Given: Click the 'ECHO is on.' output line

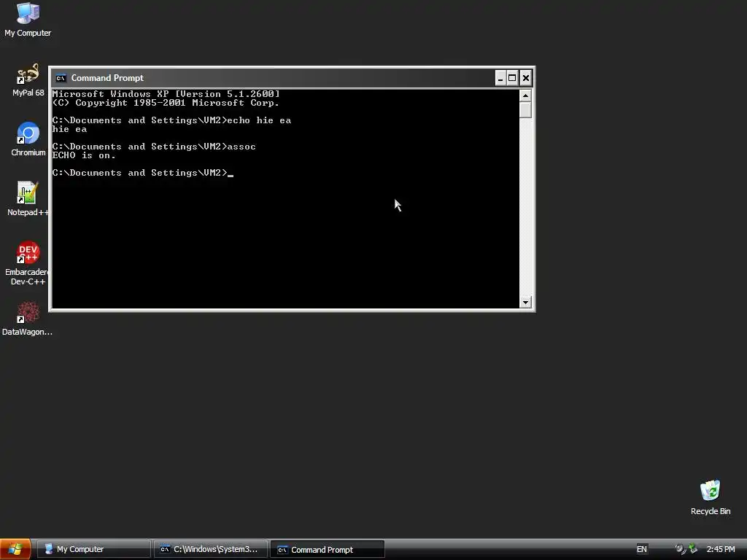Looking at the screenshot, I should point(84,155).
